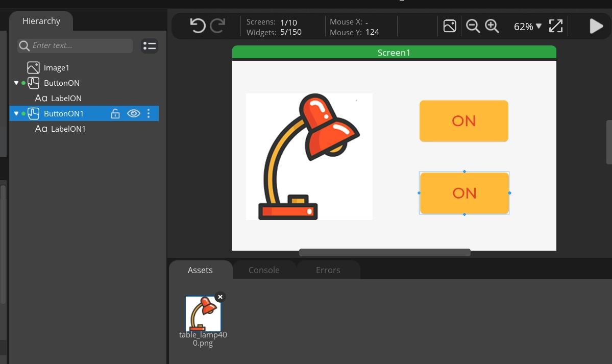Click the image icon in toolbar
This screenshot has width=612, height=364.
450,26
